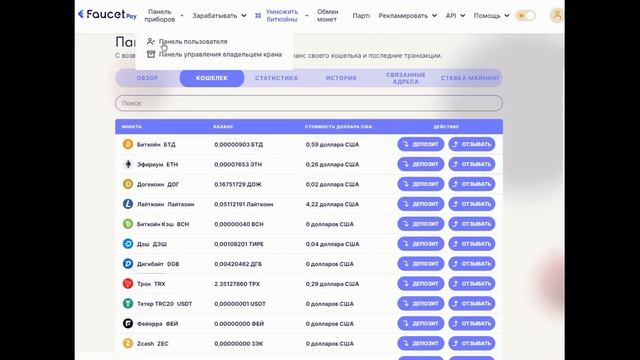This screenshot has height=360, width=640.
Task: Click the Bitcoin coin icon
Action: tap(128, 144)
